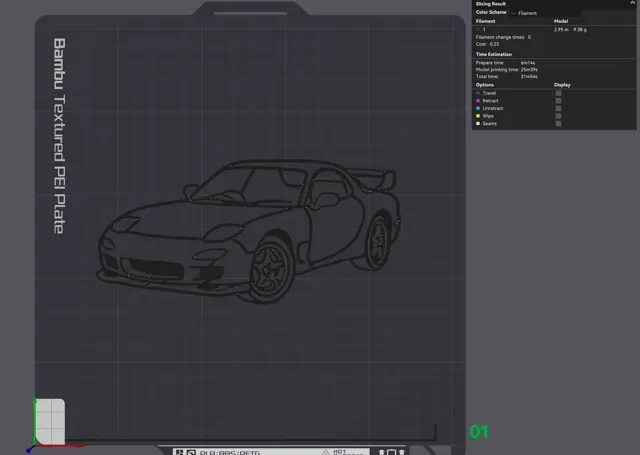Click the Model column header
Viewport: 640px width, 455px height.
tap(561, 21)
